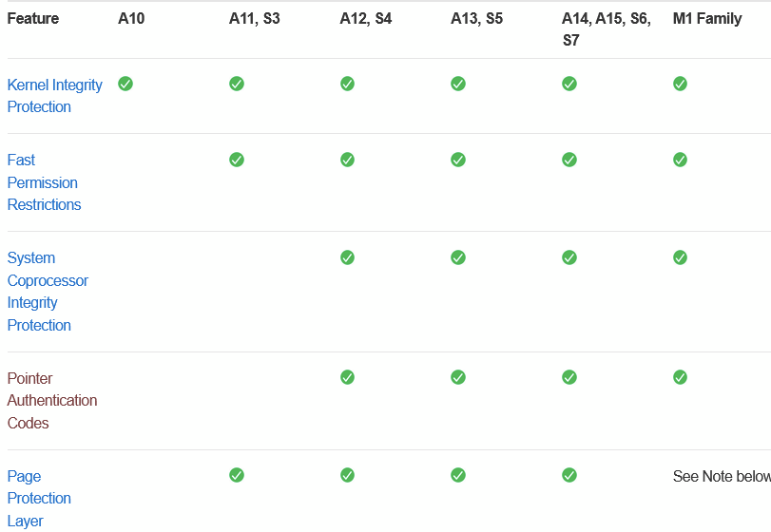Click the M1 Family column header
Image resolution: width=771 pixels, height=532 pixels.
click(707, 19)
